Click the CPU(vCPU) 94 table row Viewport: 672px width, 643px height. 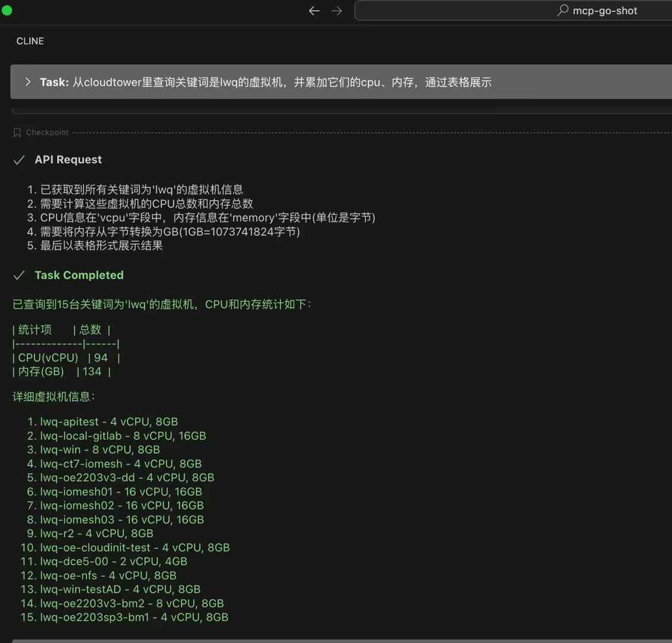[x=66, y=358]
